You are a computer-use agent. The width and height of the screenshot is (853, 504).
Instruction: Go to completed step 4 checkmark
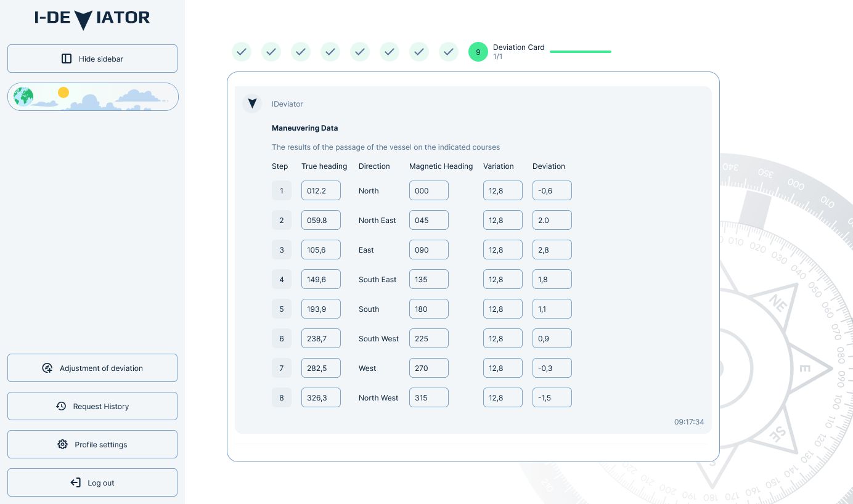pos(330,52)
